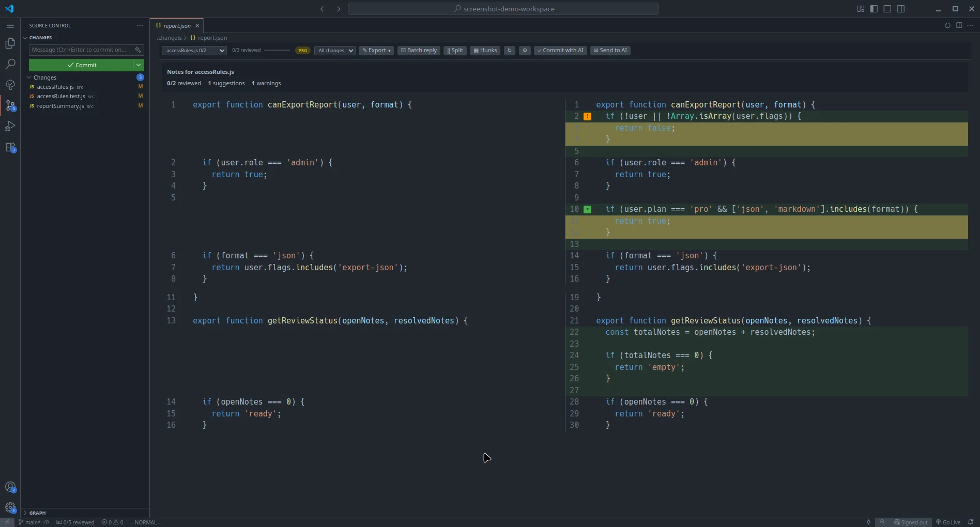
Task: Open the All changes filter dropdown
Action: click(x=335, y=51)
